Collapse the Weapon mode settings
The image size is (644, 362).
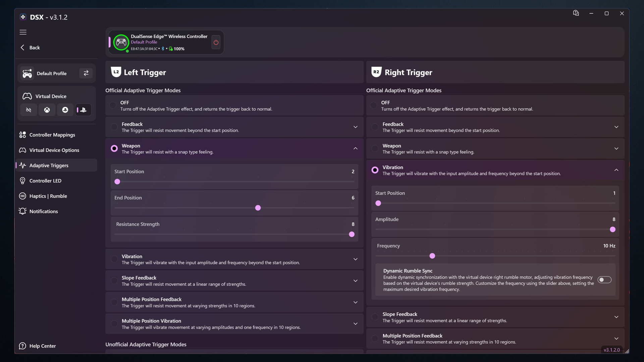pyautogui.click(x=355, y=148)
